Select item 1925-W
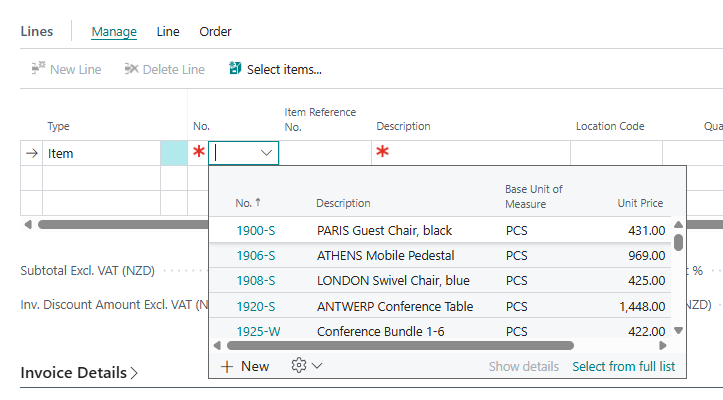Image resolution: width=723 pixels, height=400 pixels. coord(258,331)
